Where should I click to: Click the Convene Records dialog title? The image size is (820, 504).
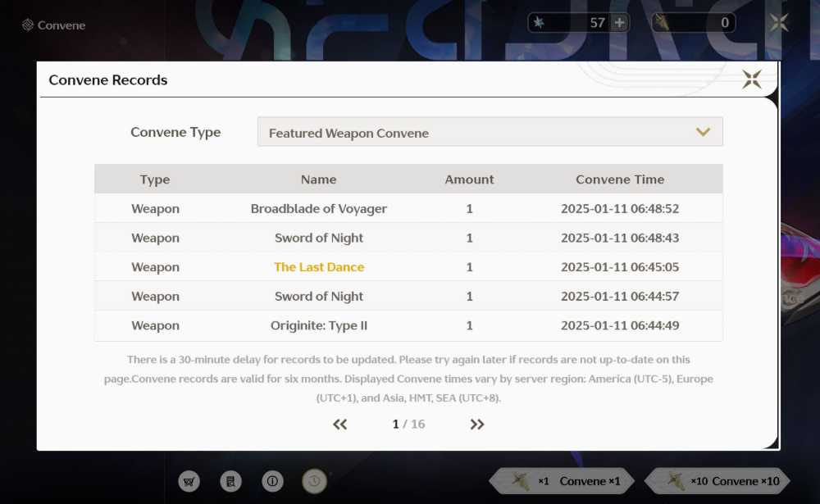coord(108,80)
